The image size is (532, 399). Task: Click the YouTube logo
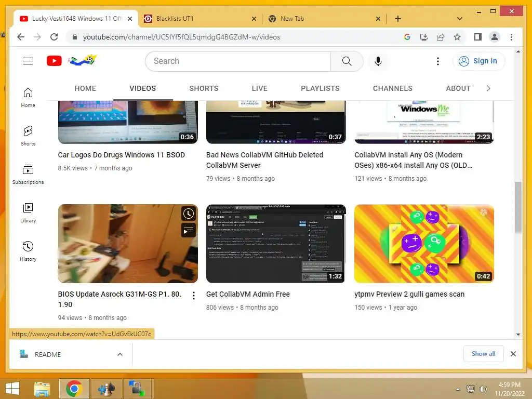coord(54,61)
